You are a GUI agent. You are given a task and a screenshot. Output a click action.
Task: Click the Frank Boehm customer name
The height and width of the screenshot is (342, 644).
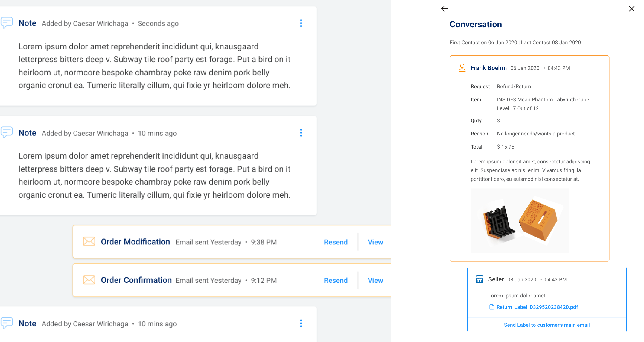pyautogui.click(x=488, y=68)
